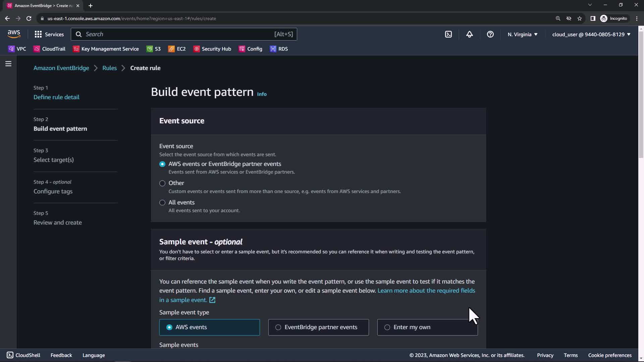Click the AWS logo home icon
Screen dimensions: 644x362
click(14, 34)
